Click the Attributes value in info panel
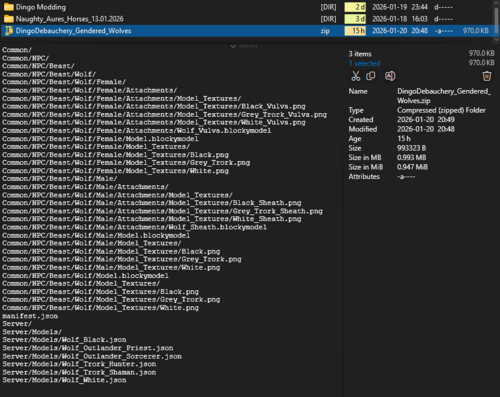Viewport: 500px width, 397px height. 406,177
